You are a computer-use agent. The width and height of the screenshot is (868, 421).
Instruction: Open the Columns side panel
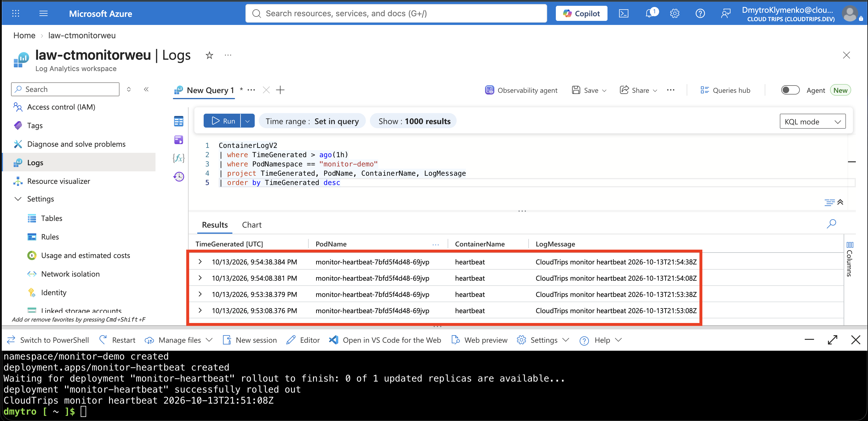(x=850, y=259)
